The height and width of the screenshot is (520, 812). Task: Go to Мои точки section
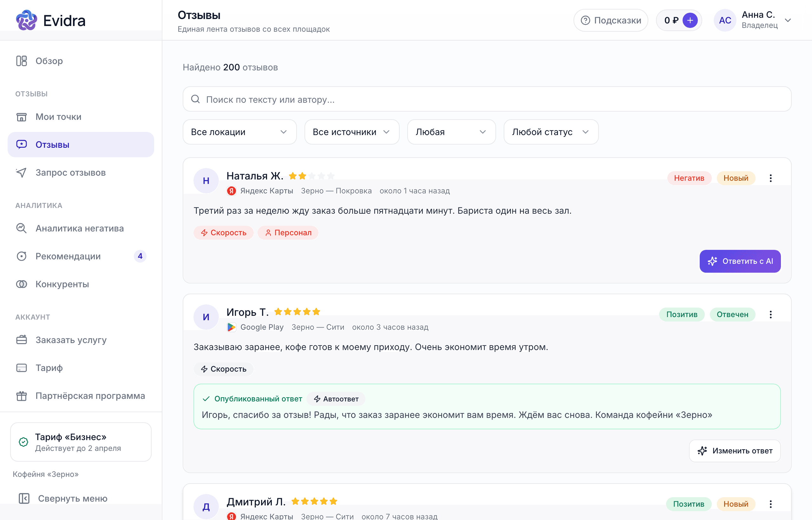[x=81, y=117]
